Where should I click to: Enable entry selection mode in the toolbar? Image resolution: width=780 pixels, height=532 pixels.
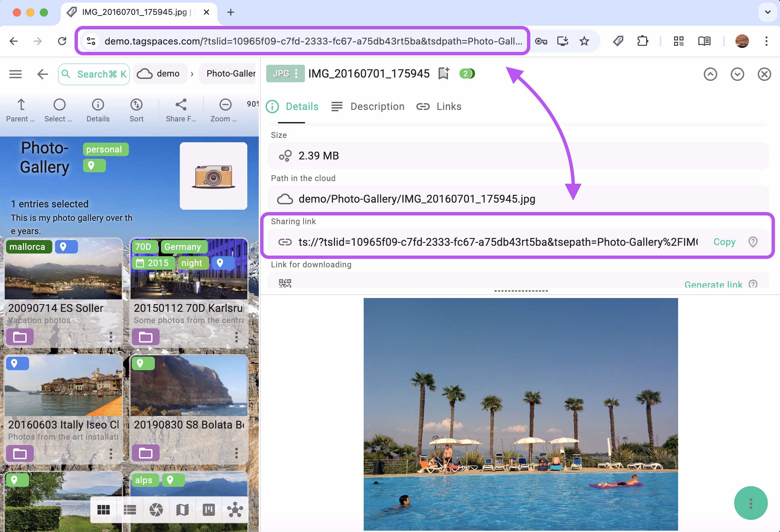59,109
